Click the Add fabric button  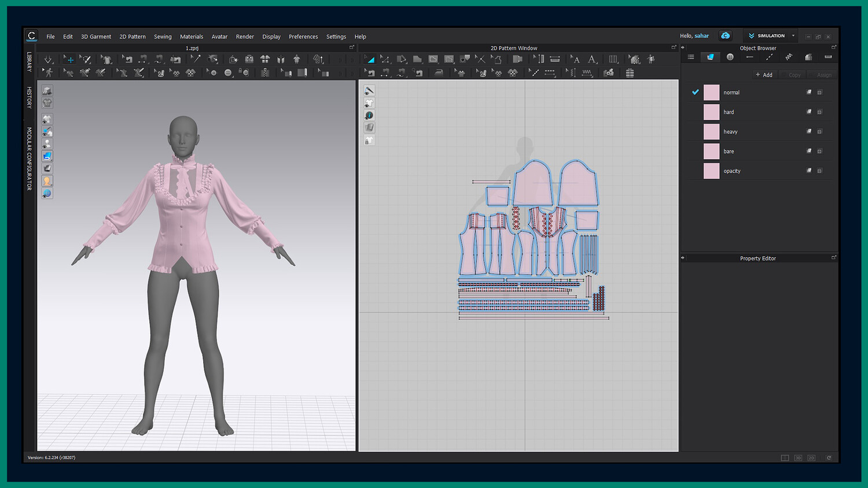pyautogui.click(x=764, y=75)
